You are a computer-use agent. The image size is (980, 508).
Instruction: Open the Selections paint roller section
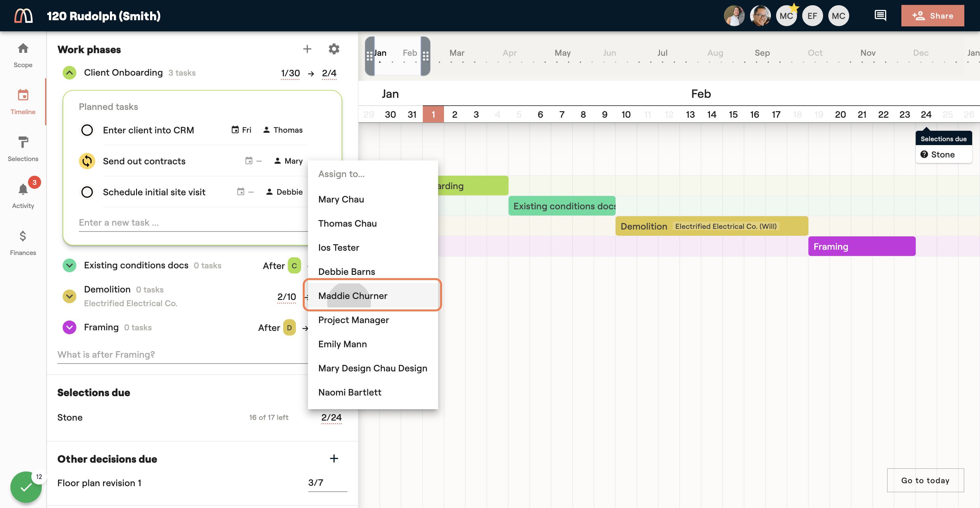pos(23,149)
